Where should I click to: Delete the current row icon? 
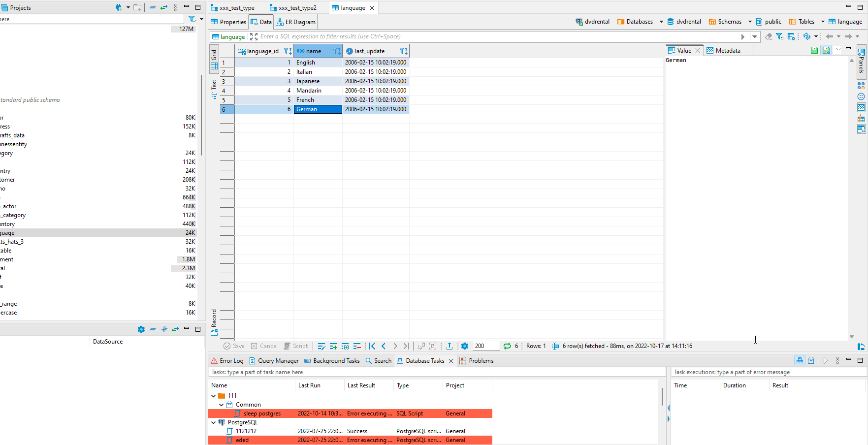(357, 346)
